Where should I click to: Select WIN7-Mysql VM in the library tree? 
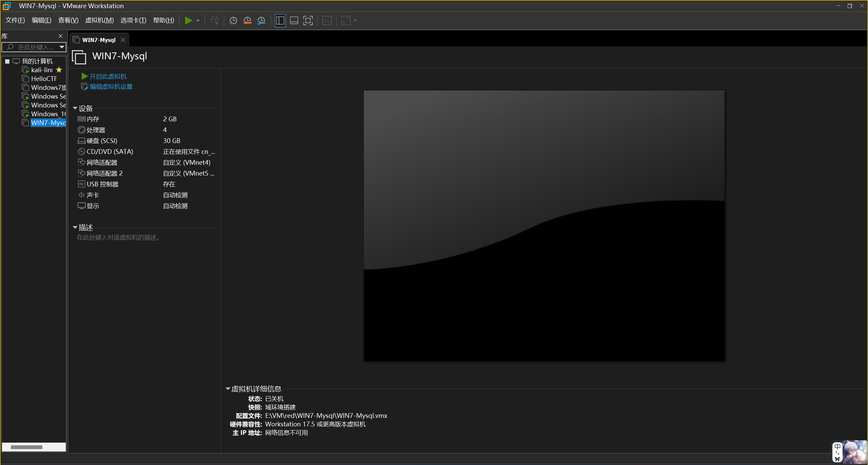(x=48, y=123)
